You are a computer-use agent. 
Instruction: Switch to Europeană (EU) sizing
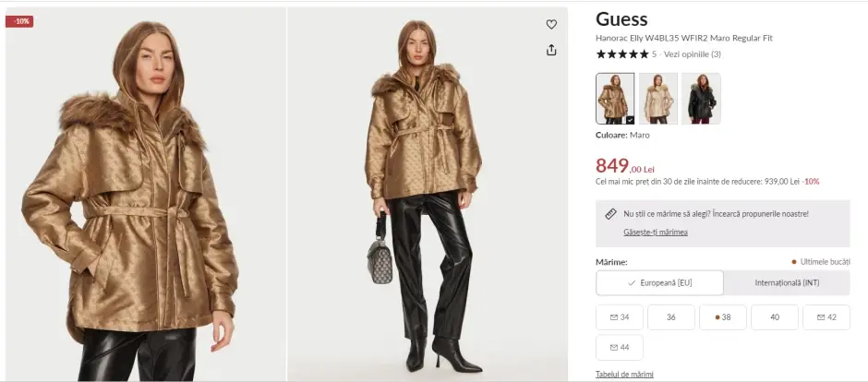coord(660,282)
